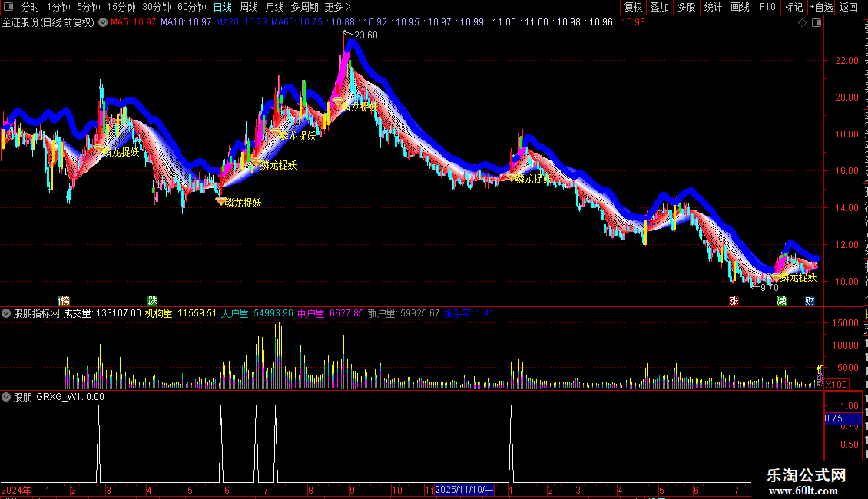Open the 画线 drawing tools

[x=740, y=7]
